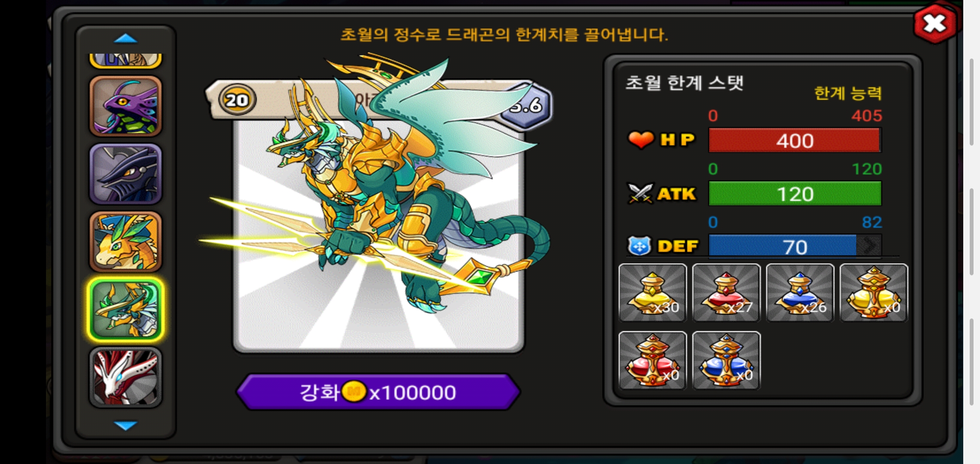
Task: Use the small yellow essence potion x30
Action: (652, 293)
